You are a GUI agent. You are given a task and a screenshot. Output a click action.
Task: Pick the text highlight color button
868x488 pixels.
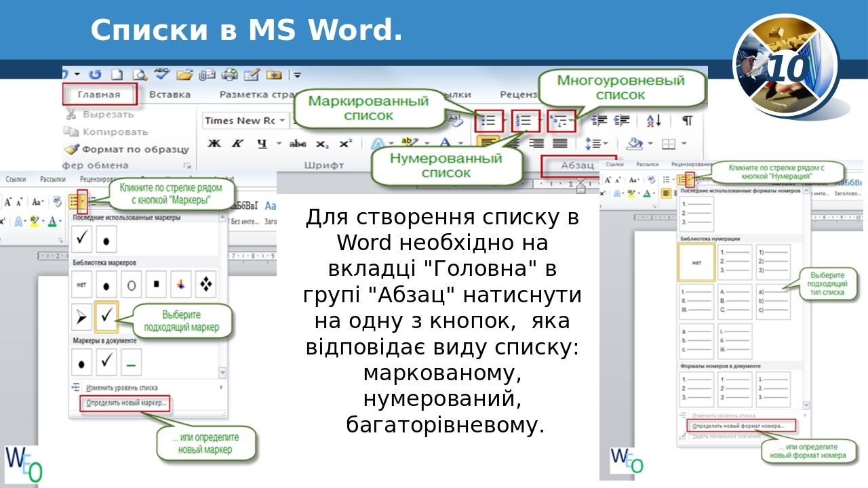[x=408, y=143]
